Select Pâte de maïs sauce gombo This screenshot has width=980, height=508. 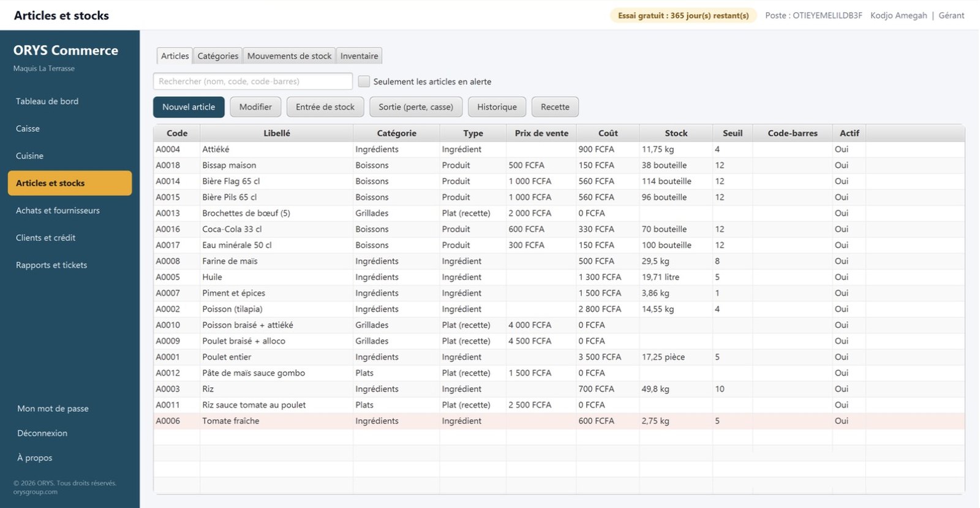tap(559, 373)
